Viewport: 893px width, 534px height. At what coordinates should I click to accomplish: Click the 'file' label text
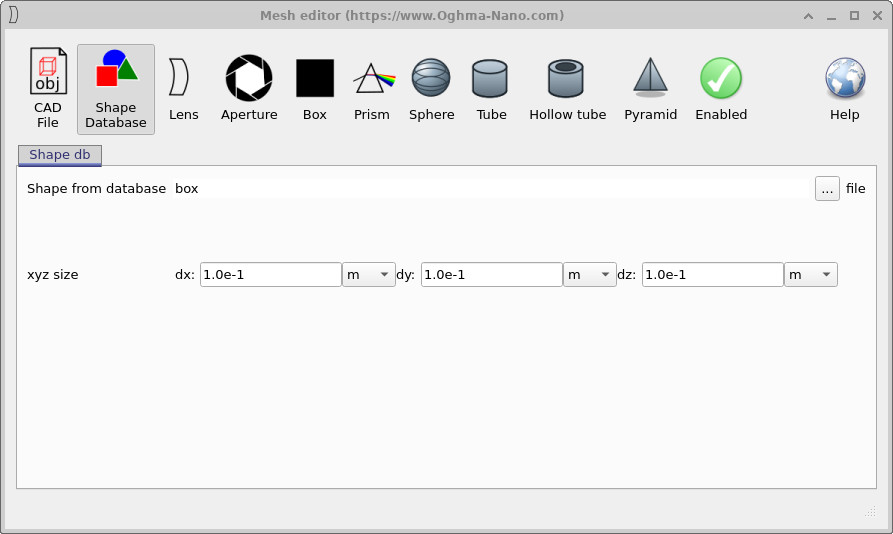point(855,188)
